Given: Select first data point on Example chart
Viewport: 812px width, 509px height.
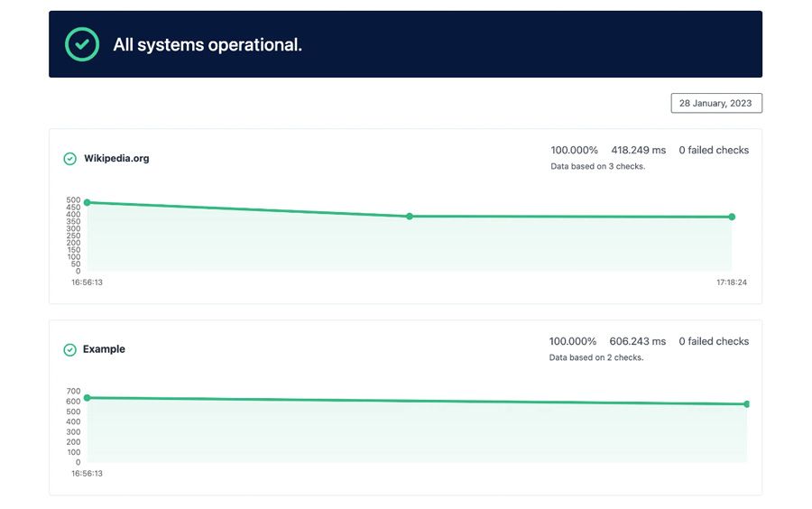Looking at the screenshot, I should click(x=87, y=398).
